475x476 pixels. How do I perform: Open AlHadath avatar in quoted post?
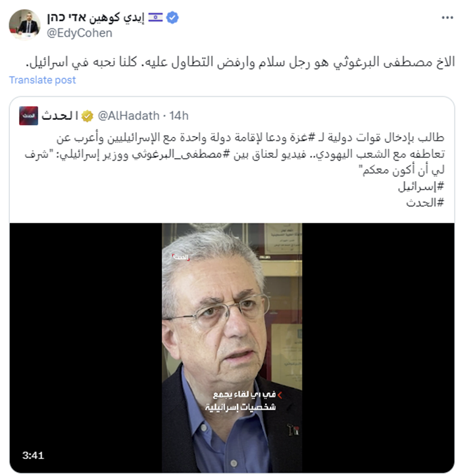28,116
